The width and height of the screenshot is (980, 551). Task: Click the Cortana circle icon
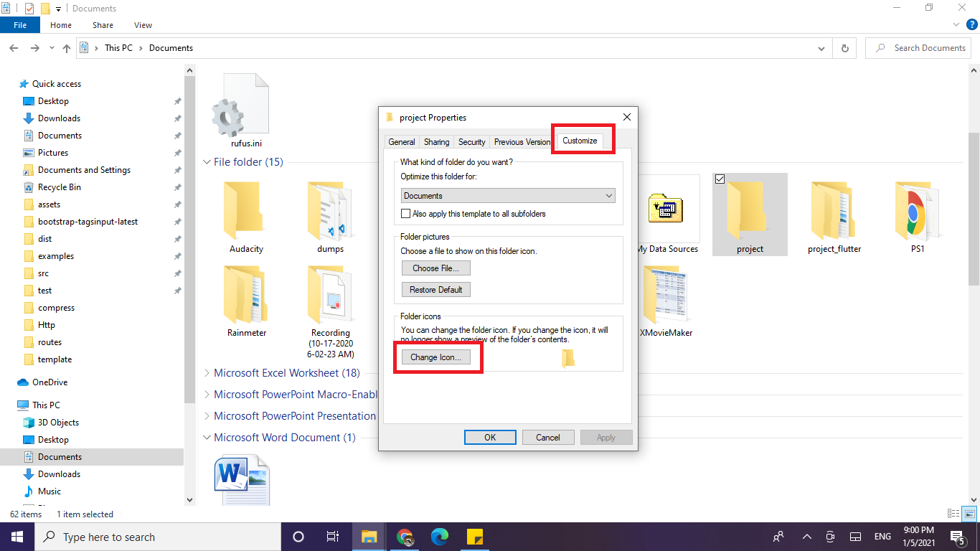(x=298, y=537)
